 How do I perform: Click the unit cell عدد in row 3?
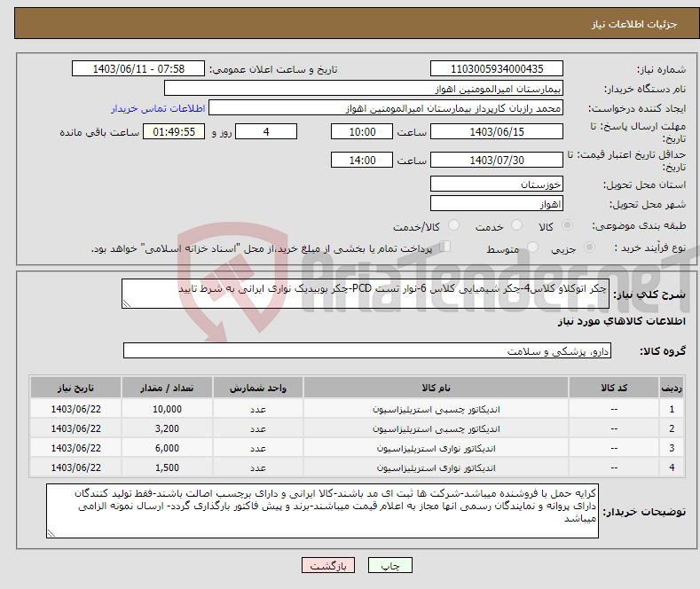pos(258,449)
